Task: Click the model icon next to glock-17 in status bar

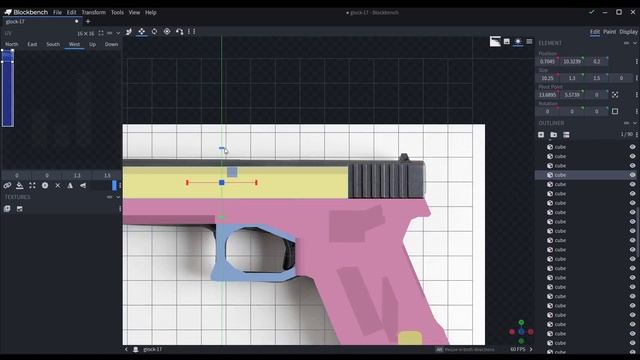Action: tap(136, 349)
